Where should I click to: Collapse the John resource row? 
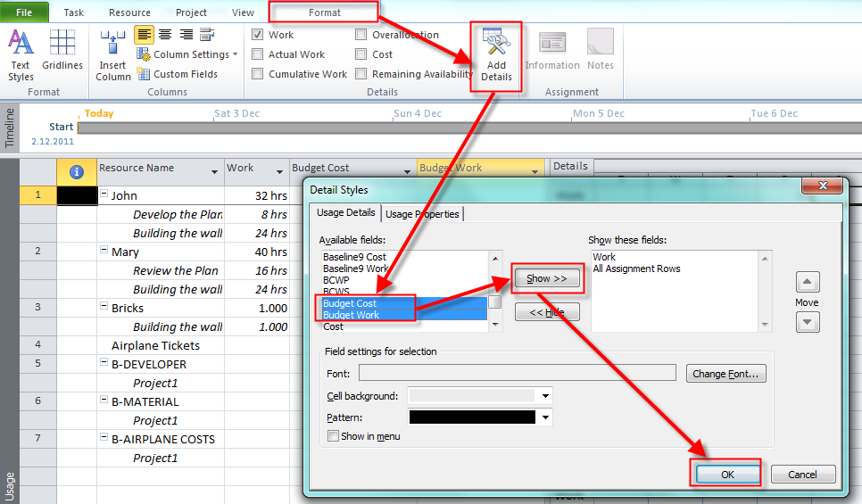tap(104, 195)
